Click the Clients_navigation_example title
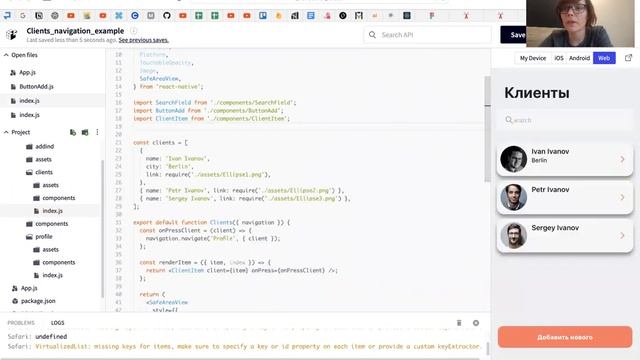The height and width of the screenshot is (360, 640). click(x=75, y=31)
